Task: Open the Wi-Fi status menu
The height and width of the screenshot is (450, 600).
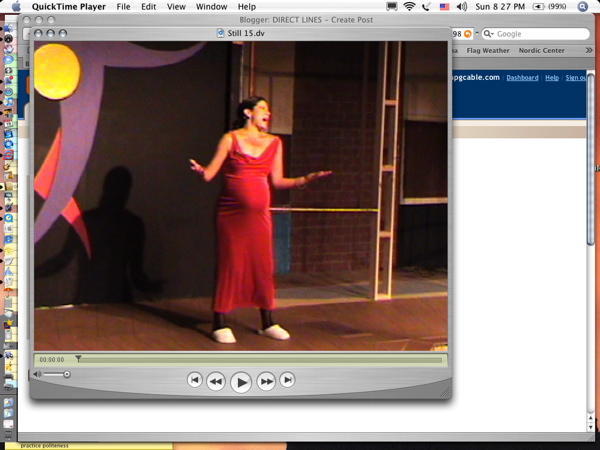Action: click(409, 7)
